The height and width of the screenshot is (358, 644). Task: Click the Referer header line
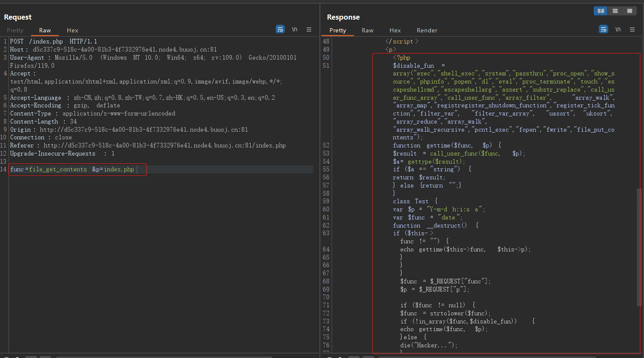(x=148, y=145)
